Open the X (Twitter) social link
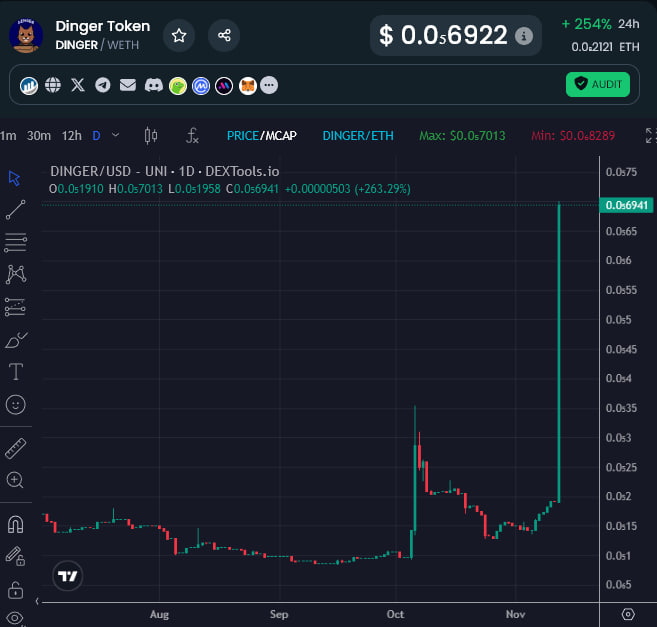This screenshot has width=657, height=627. tap(78, 85)
